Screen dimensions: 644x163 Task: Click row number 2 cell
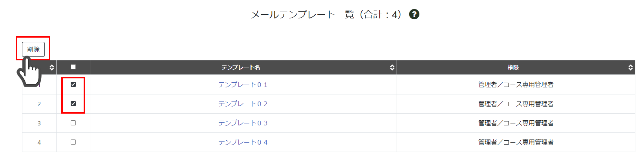click(39, 104)
